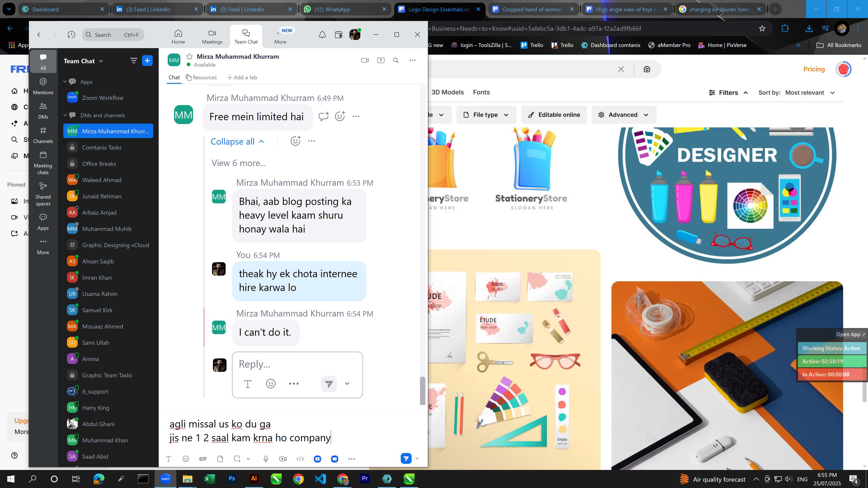868x488 pixels.
Task: Add reaction to 'Free mein limited hai' message
Action: point(340,117)
